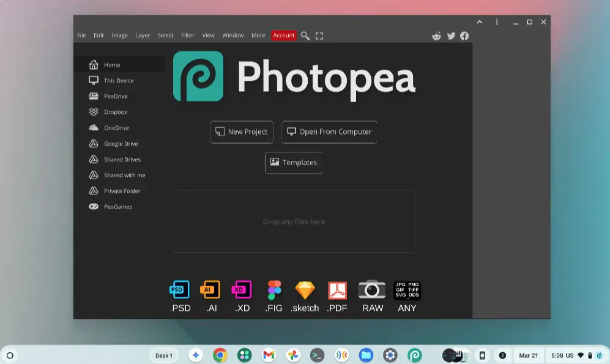Click the Twitter bird icon

[450, 35]
